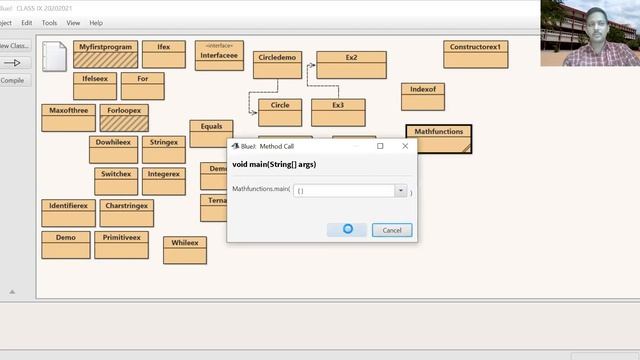
Task: Click the presenter webcam thumbnail
Action: pos(590,33)
